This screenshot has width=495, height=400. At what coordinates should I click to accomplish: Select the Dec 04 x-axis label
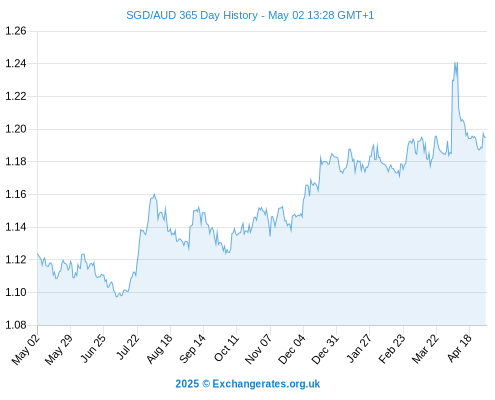click(x=292, y=349)
